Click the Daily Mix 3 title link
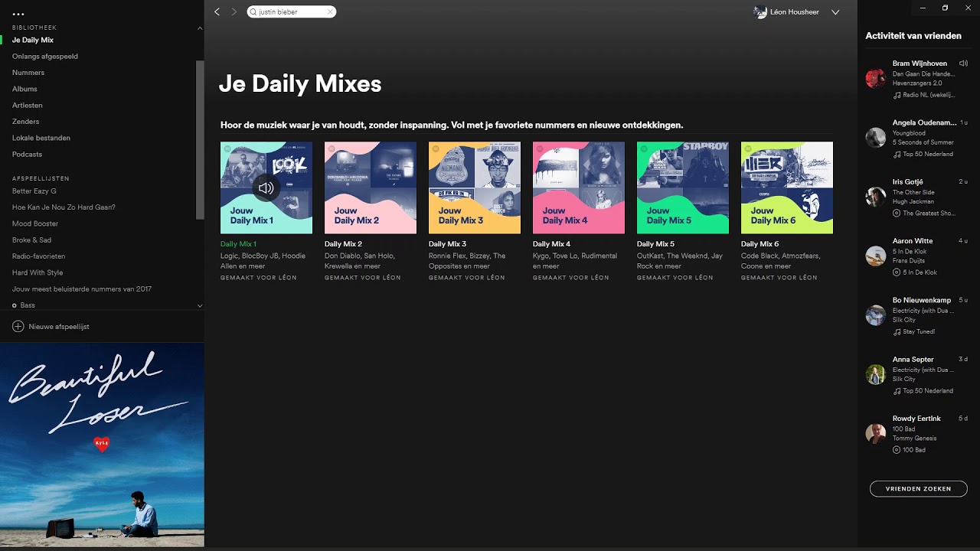 [x=447, y=244]
